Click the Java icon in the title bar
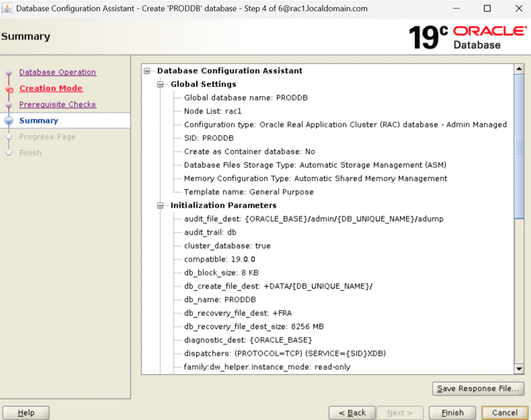The height and width of the screenshot is (420, 531). [x=8, y=9]
